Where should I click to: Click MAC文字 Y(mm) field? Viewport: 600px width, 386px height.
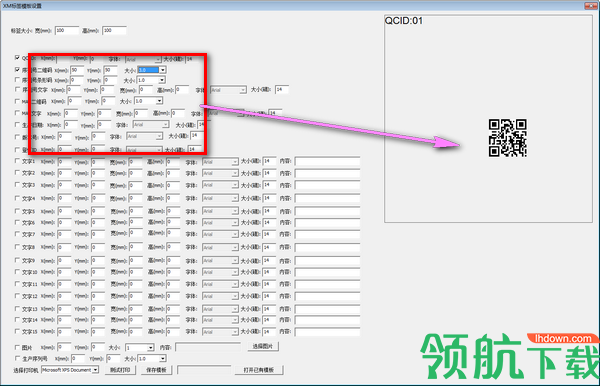pyautogui.click(x=104, y=113)
